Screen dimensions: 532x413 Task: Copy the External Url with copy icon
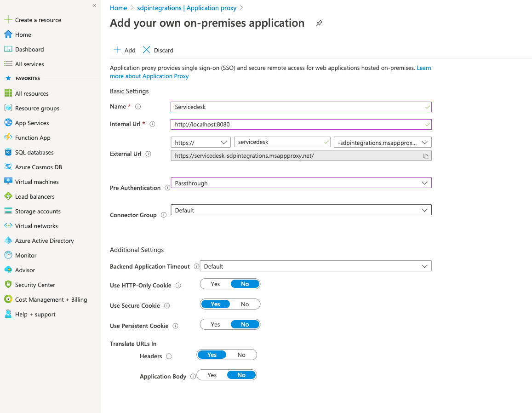426,156
